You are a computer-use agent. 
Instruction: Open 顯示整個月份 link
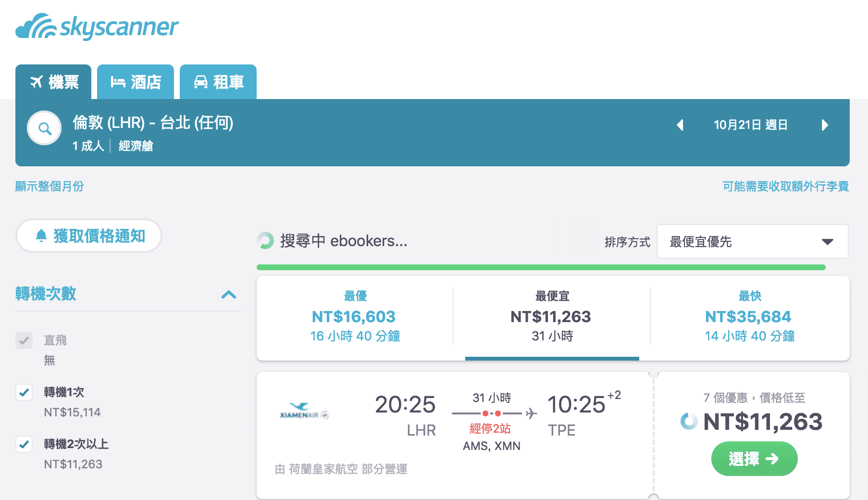[50, 186]
